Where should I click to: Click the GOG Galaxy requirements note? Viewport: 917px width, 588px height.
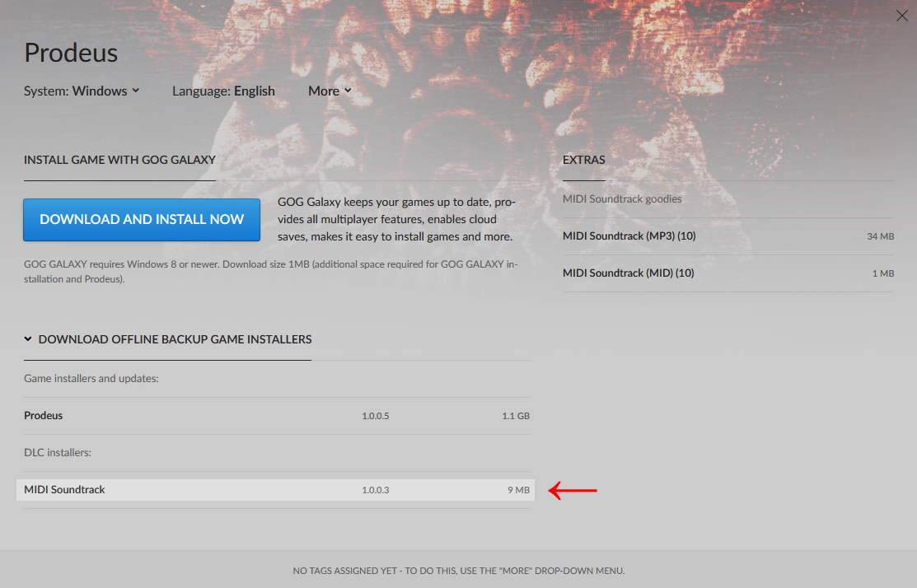click(x=271, y=271)
